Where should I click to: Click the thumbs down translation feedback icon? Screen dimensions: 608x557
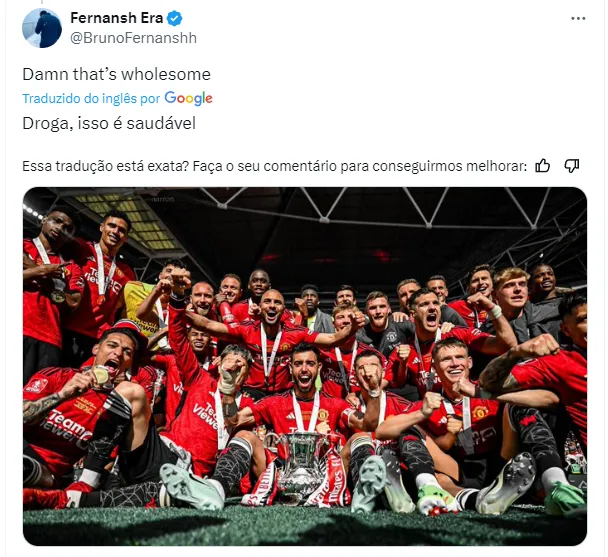click(572, 166)
